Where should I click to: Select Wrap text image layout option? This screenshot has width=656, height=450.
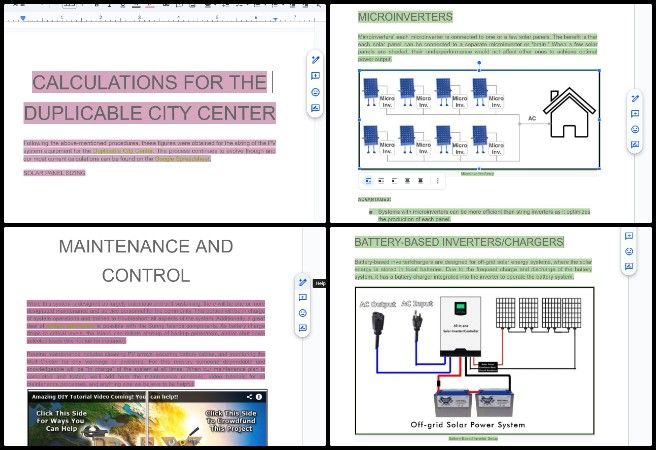381,181
